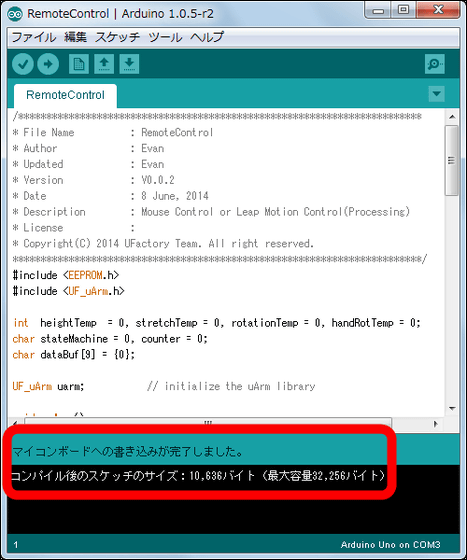467x560 pixels.
Task: Click the compiled sketch size console message
Action: pos(199,476)
